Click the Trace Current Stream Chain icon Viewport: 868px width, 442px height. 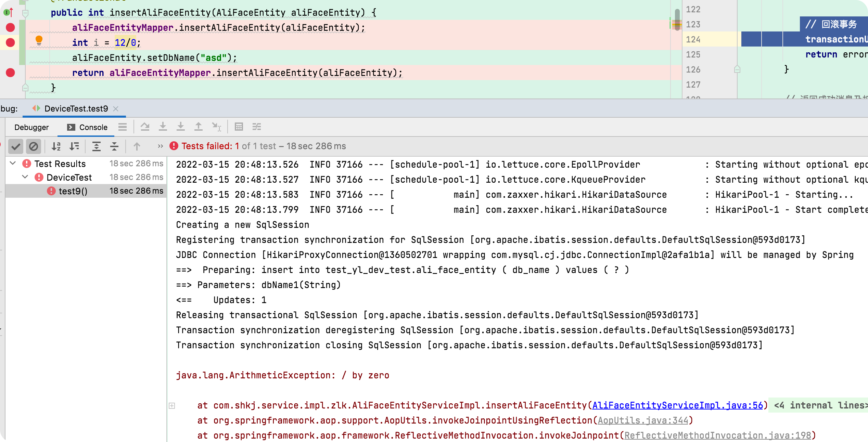257,127
